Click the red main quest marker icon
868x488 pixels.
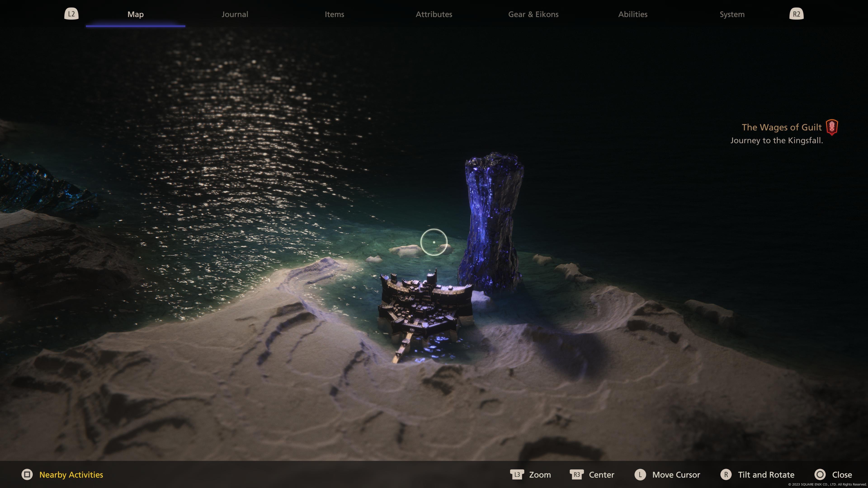pyautogui.click(x=832, y=127)
